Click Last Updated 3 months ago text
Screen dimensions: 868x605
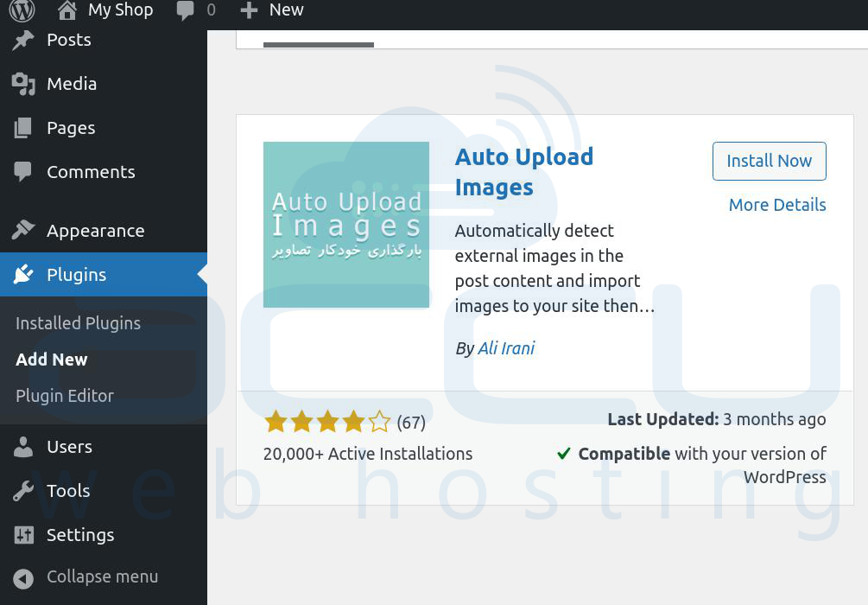[x=716, y=419]
